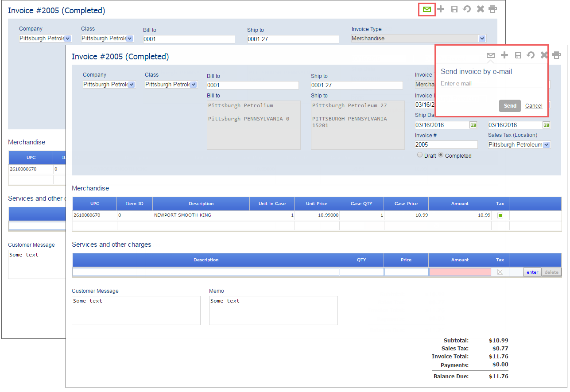The width and height of the screenshot is (570, 392).
Task: Click the save diskette icon in back invoice window
Action: pyautogui.click(x=454, y=9)
